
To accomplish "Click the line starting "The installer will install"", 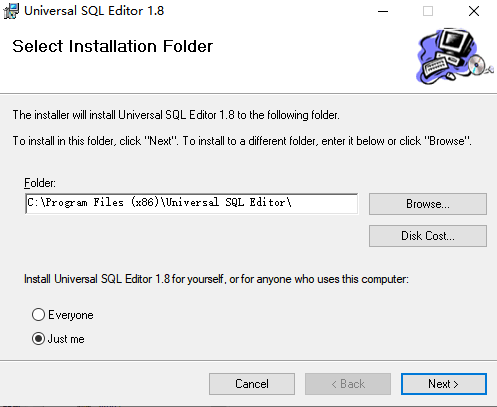I will click(x=176, y=115).
